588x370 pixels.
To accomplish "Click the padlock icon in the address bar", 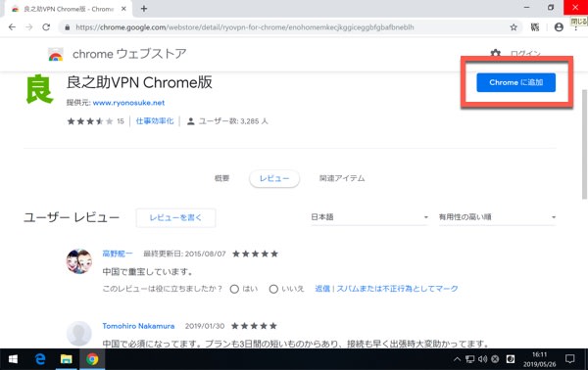I will (x=67, y=27).
